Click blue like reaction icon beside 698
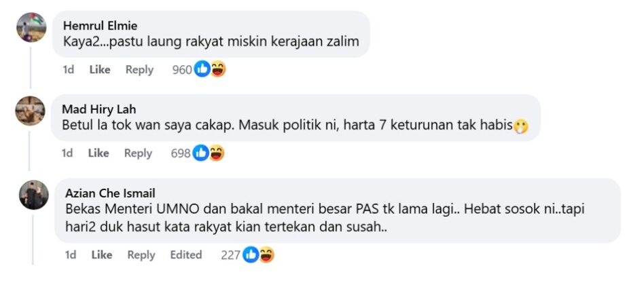644x283 pixels. (200, 153)
